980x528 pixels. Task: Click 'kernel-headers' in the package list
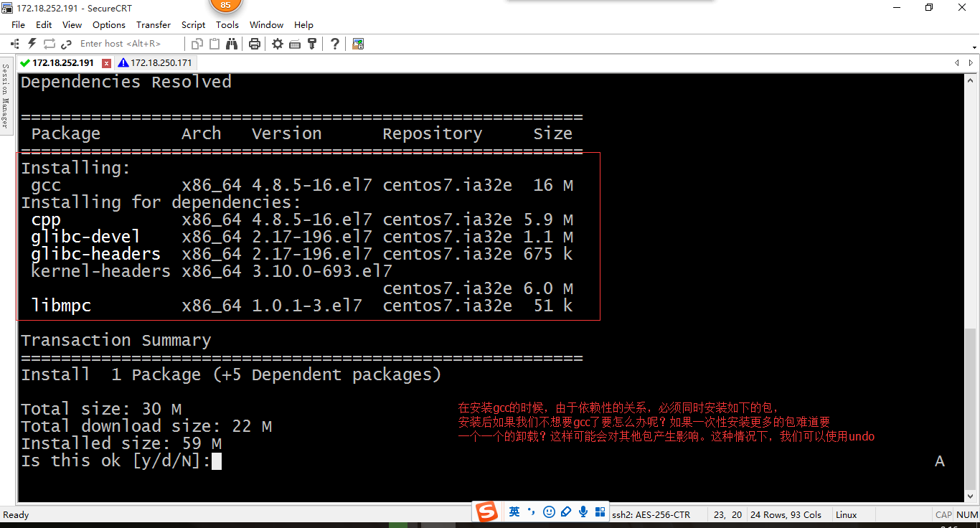101,271
